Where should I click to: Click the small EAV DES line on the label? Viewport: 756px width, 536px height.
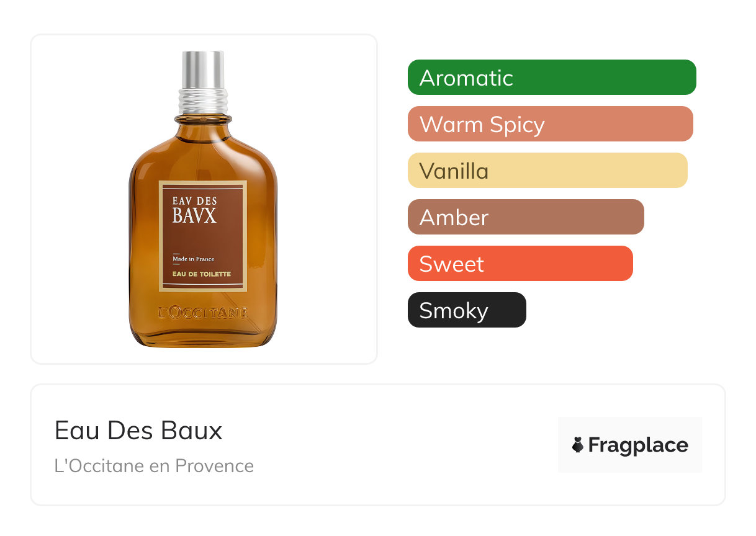[x=194, y=200]
